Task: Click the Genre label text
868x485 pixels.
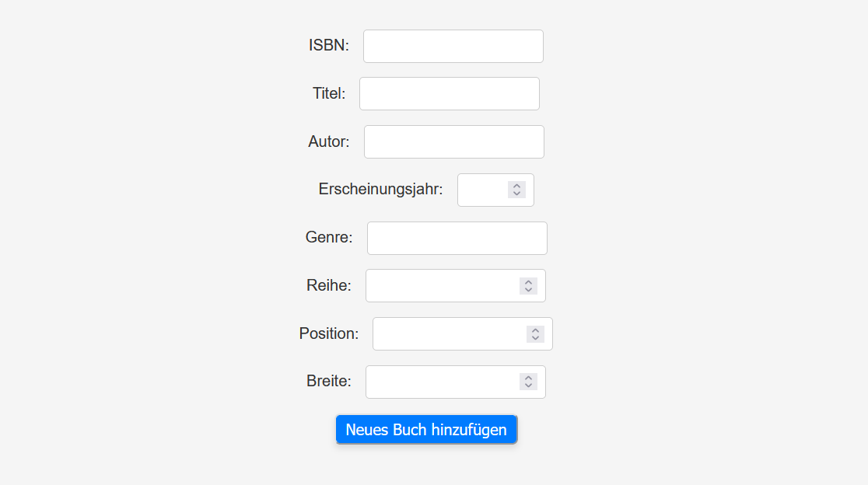Action: tap(329, 237)
